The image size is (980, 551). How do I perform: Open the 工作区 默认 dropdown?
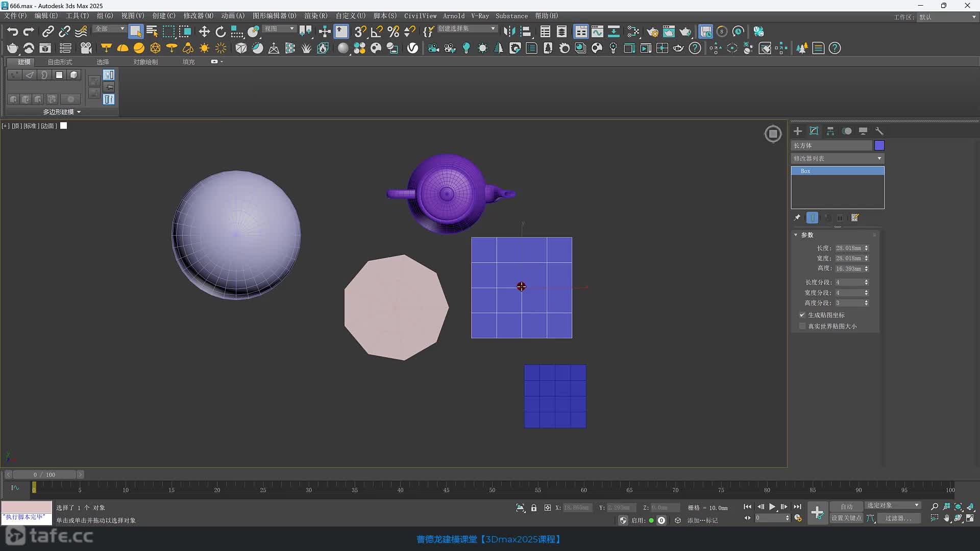[x=947, y=17]
